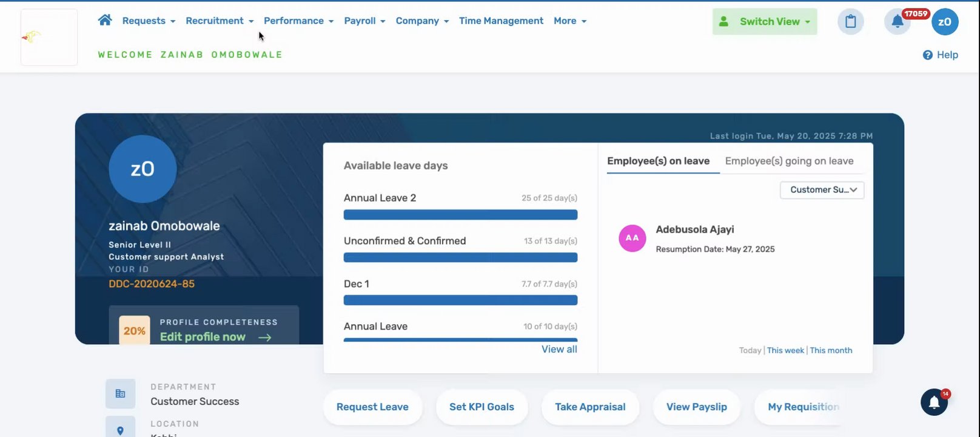Screen dimensions: 980x437
Task: Click the Department building icon
Action: click(120, 394)
